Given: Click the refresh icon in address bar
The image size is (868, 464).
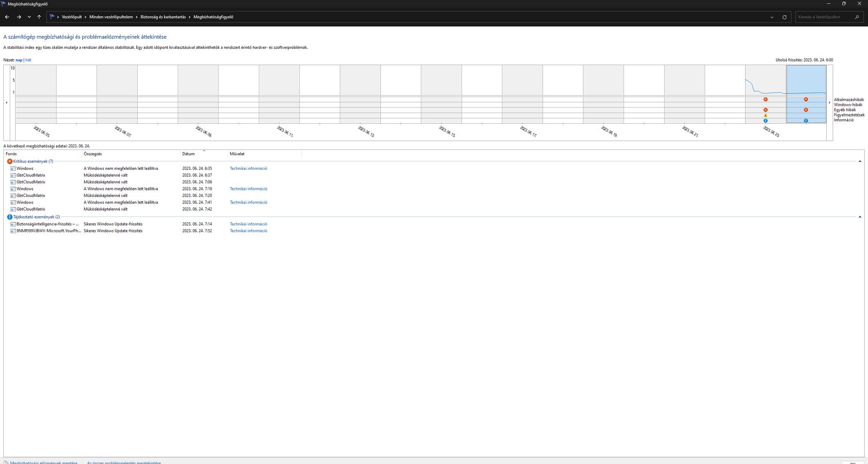Looking at the screenshot, I should [x=784, y=17].
